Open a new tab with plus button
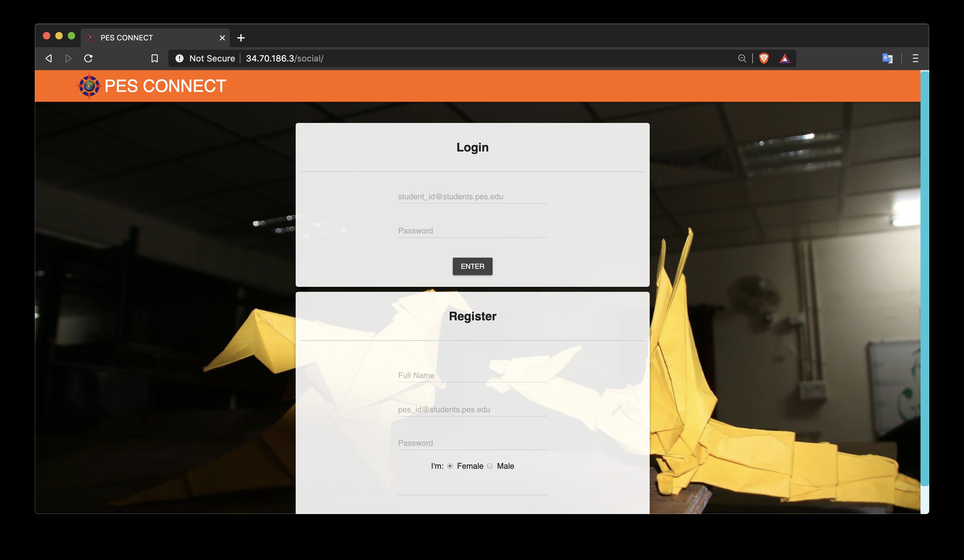964x560 pixels. (241, 38)
